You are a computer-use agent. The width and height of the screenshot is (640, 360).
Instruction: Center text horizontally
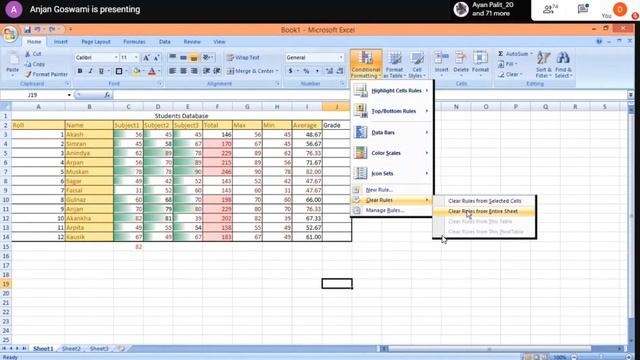tap(183, 71)
